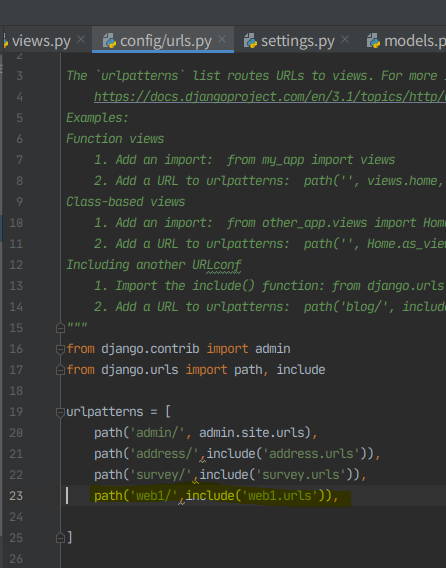Viewport: 446px width, 568px height.
Task: Close the settings.py tab
Action: coord(345,39)
